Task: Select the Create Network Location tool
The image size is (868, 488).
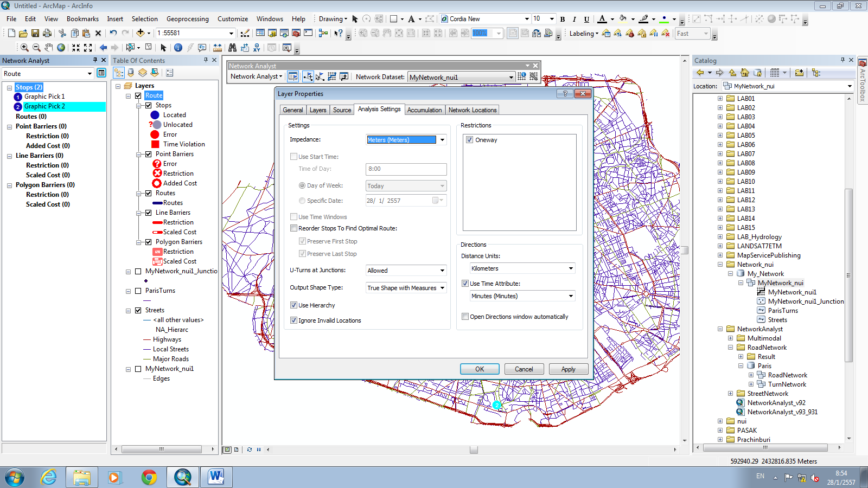Action: point(308,77)
